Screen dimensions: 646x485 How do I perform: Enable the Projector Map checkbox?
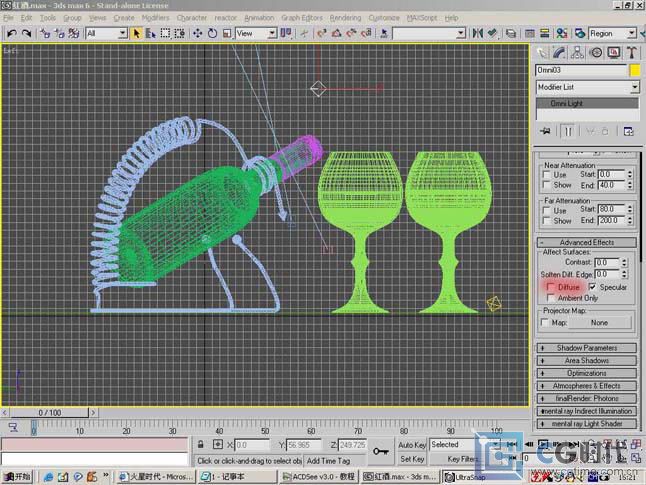[545, 322]
